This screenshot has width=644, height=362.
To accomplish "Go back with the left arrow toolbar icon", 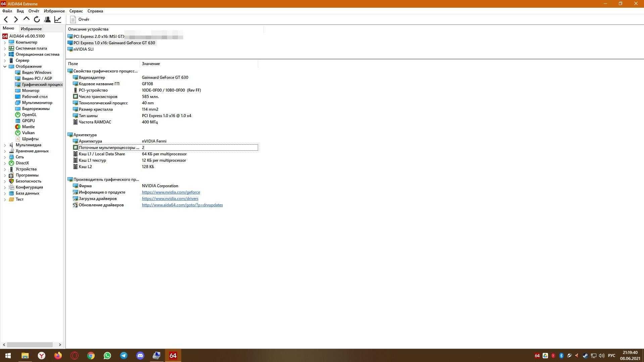I will click(6, 19).
